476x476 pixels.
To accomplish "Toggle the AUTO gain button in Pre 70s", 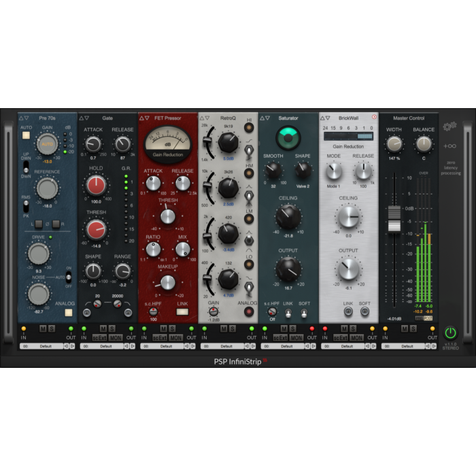I will tap(27, 135).
